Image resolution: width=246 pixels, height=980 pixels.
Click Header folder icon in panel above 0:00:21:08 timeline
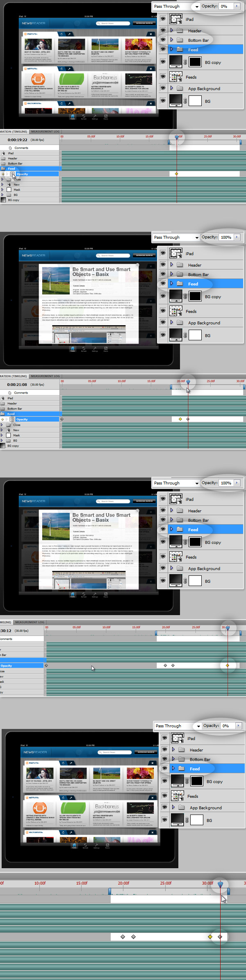[180, 265]
